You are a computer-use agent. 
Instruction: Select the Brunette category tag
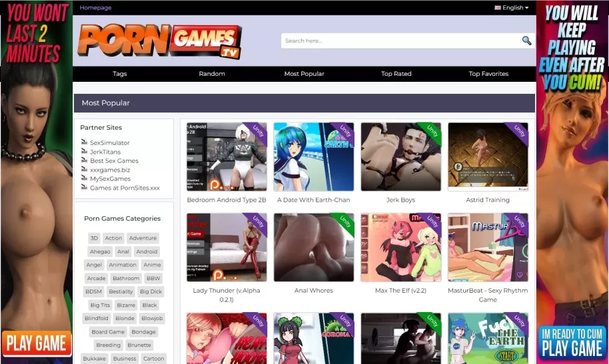[139, 345]
